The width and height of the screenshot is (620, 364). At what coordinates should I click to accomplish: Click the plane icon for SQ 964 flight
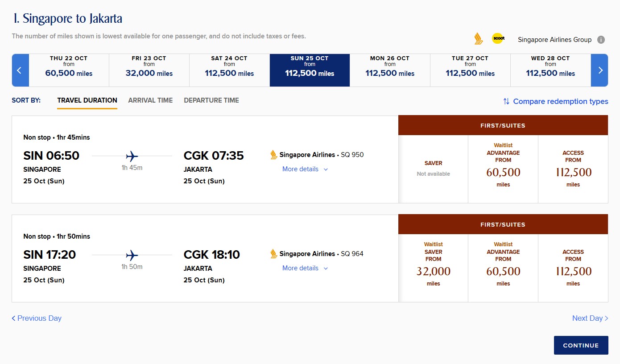click(132, 255)
